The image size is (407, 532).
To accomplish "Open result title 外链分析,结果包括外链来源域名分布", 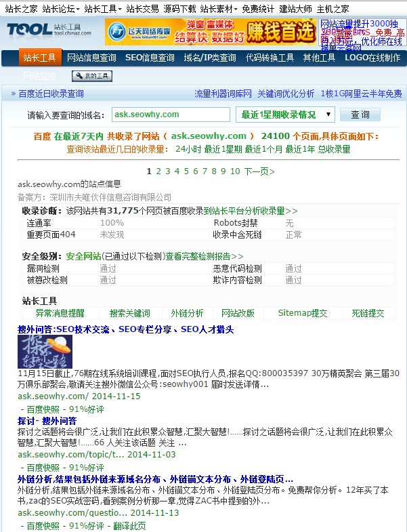I will point(155,479).
